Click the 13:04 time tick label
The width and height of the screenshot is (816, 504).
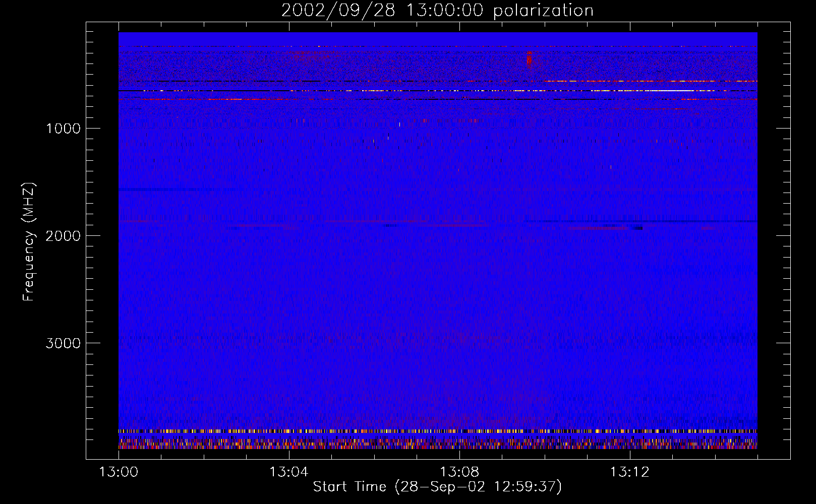tap(288, 472)
